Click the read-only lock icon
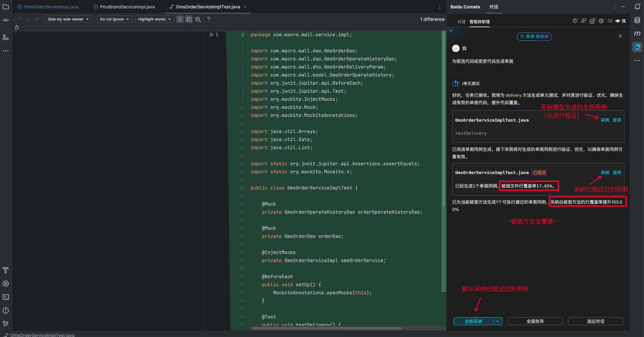 17,27
